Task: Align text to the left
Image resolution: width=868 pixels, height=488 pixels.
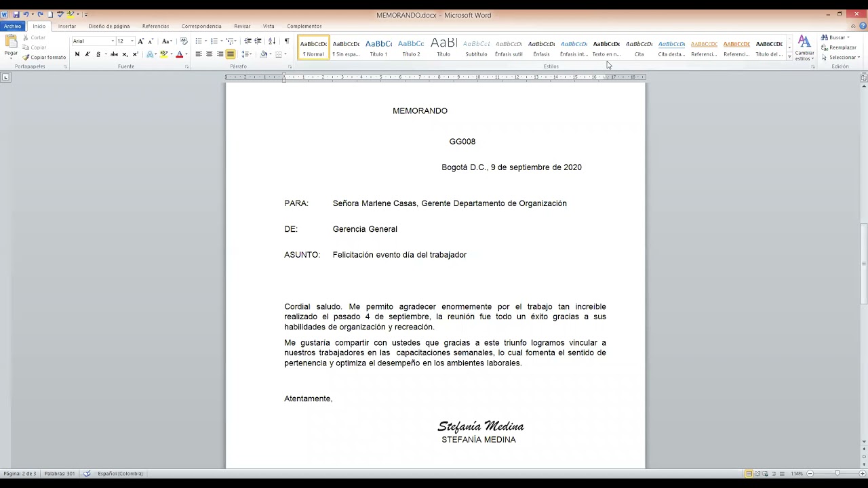Action: [x=199, y=54]
